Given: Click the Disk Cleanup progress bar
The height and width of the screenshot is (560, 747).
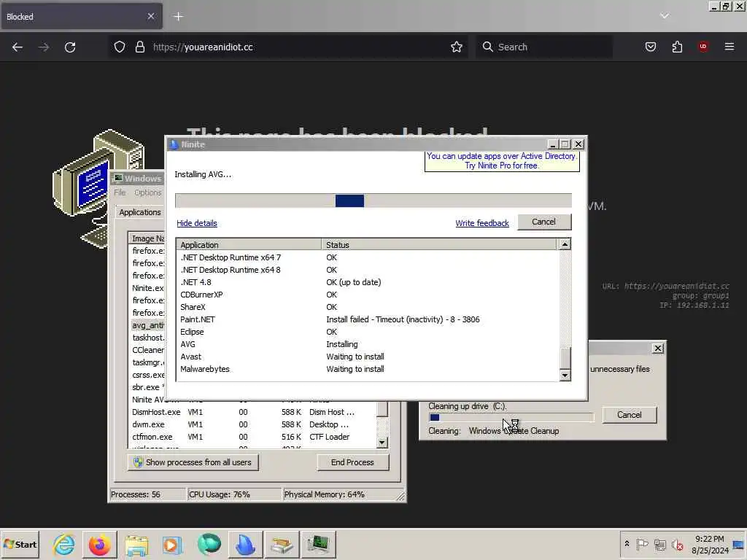Looking at the screenshot, I should point(511,418).
